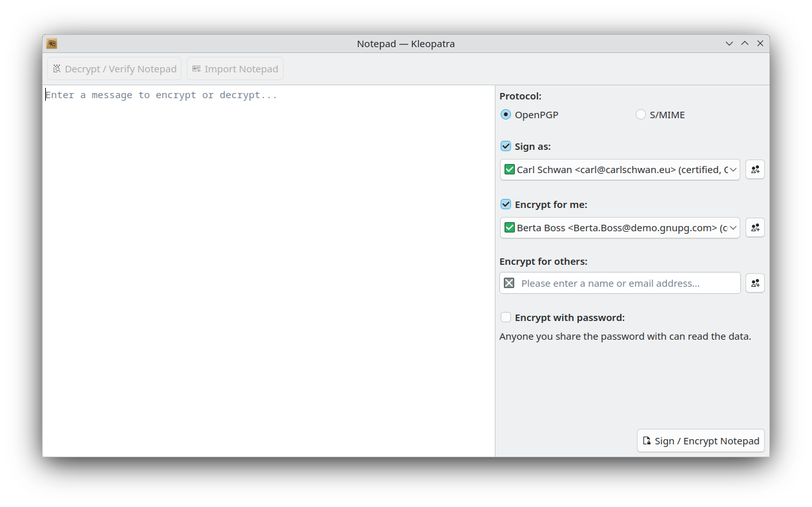The image size is (812, 507).
Task: Click the green check icon next to Carl Schwan
Action: pyautogui.click(x=510, y=170)
